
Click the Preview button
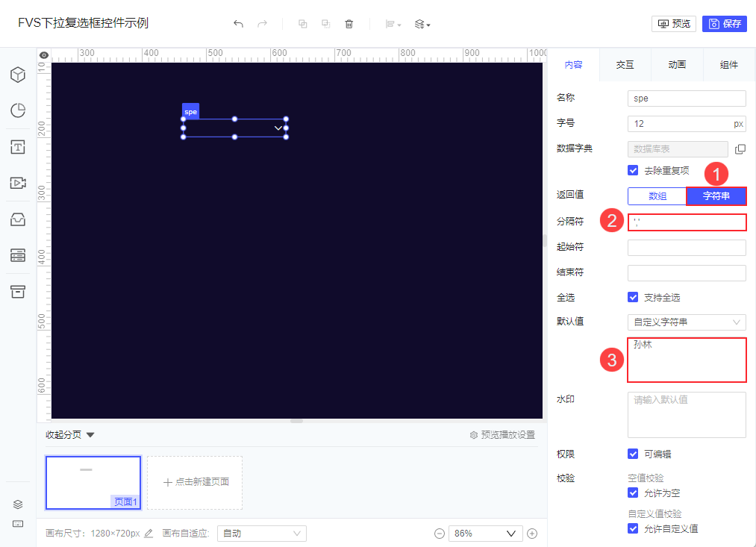click(x=674, y=24)
